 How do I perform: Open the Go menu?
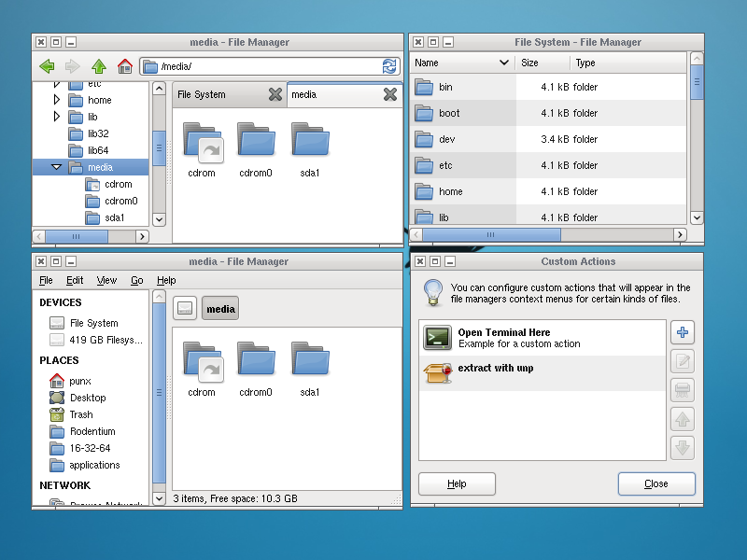point(138,280)
